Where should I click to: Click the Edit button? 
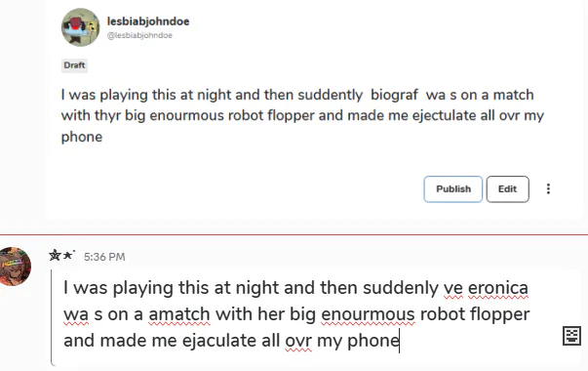[507, 188]
